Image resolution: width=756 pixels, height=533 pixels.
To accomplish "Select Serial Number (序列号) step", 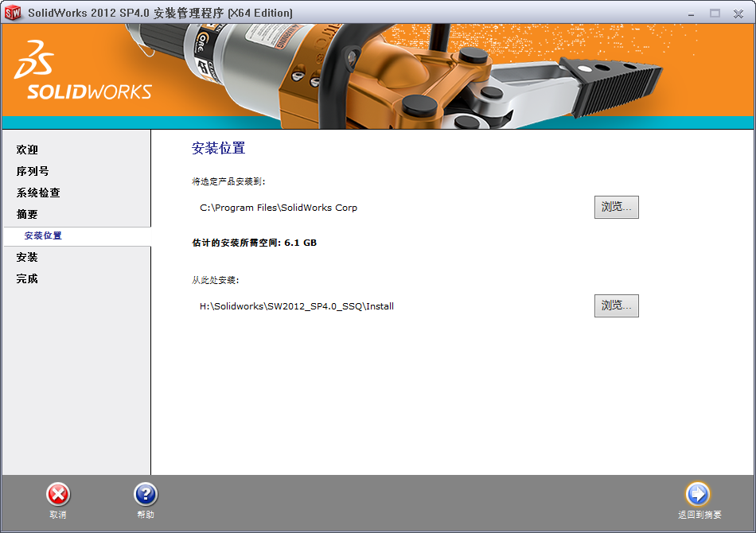I will [33, 172].
